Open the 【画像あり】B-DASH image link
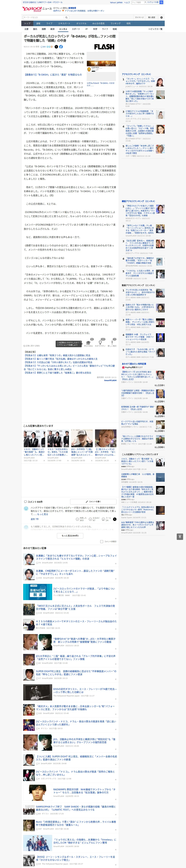This screenshot has height=868, width=186. click(x=53, y=75)
